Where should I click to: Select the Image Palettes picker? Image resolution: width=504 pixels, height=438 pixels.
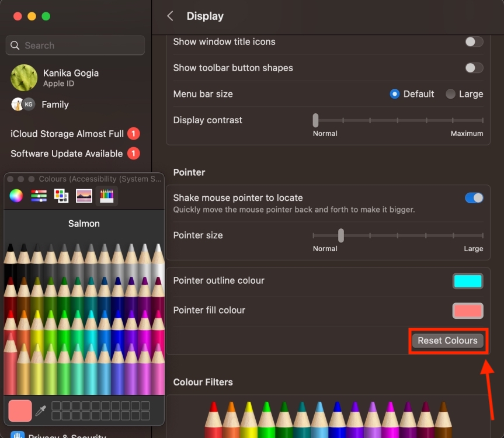point(84,196)
